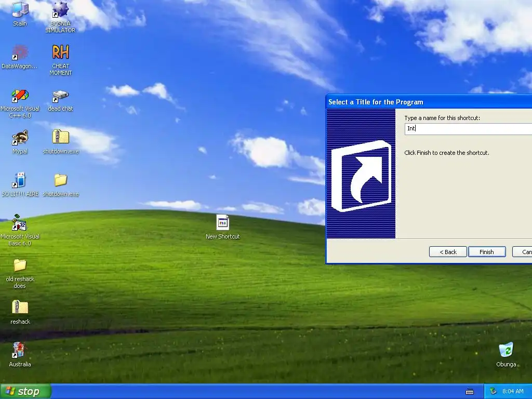532x399 pixels.
Task: Open the Obunga recycle bin icon
Action: pos(506,350)
